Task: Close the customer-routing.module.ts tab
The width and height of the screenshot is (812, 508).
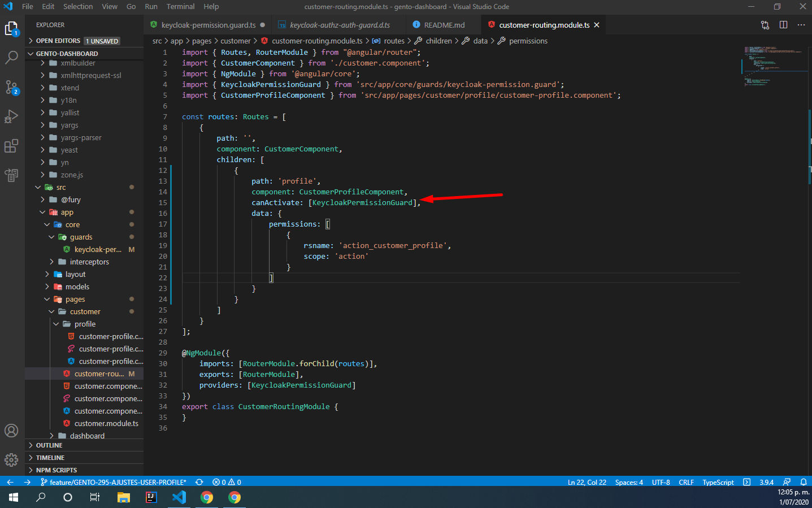Action: click(596, 25)
